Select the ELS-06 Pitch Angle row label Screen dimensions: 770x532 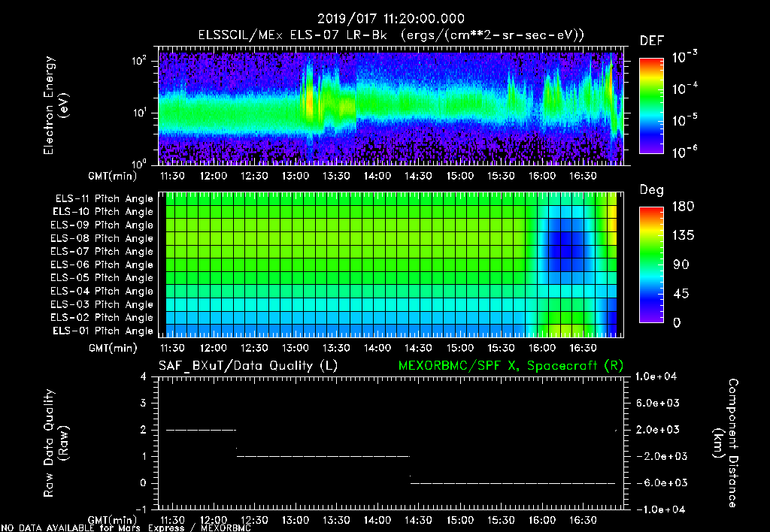click(x=102, y=264)
